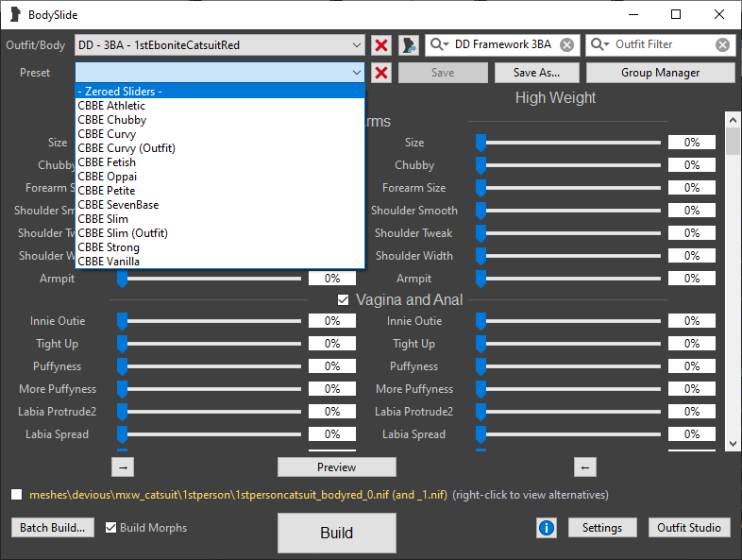This screenshot has height=560, width=742.
Task: Click the output mesh path text
Action: [x=239, y=495]
